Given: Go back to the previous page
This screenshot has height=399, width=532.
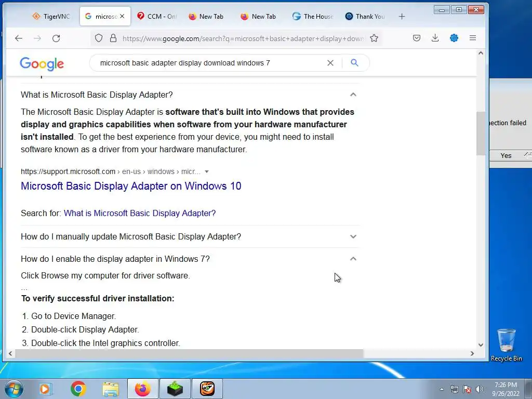Looking at the screenshot, I should tap(19, 38).
